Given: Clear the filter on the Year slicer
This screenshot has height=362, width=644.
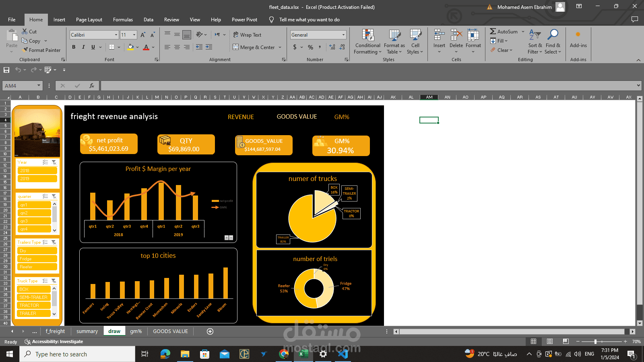Looking at the screenshot, I should [x=55, y=162].
